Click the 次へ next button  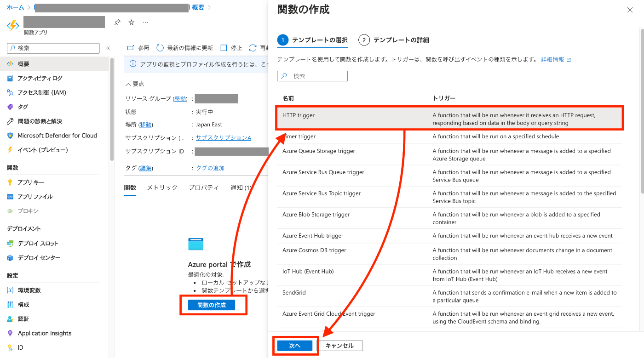295,346
